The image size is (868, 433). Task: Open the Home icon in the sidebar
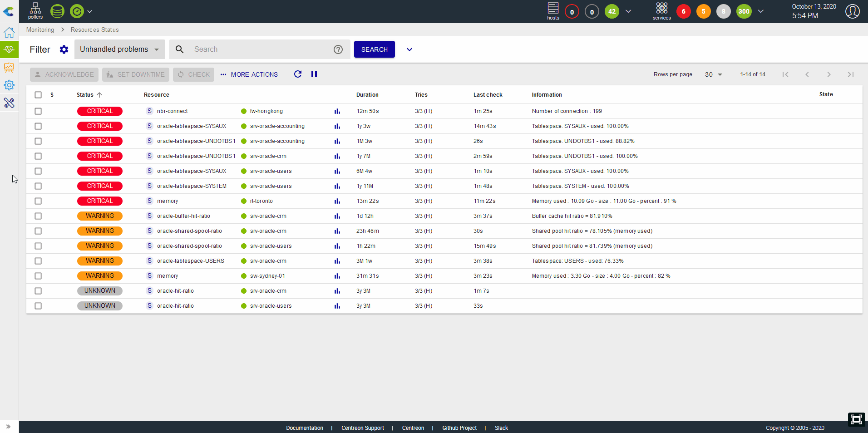[9, 32]
